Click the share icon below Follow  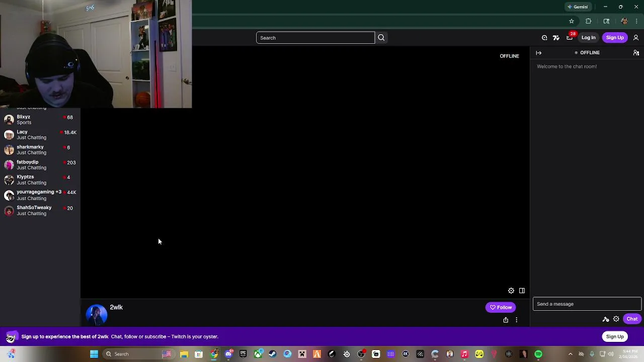[506, 320]
